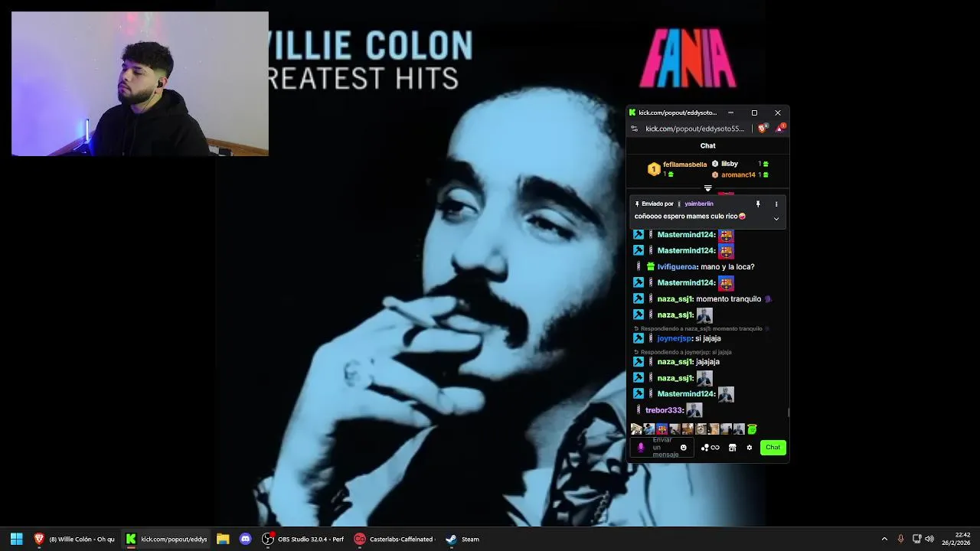
Task: Open volume icon in system tray
Action: pos(929,539)
